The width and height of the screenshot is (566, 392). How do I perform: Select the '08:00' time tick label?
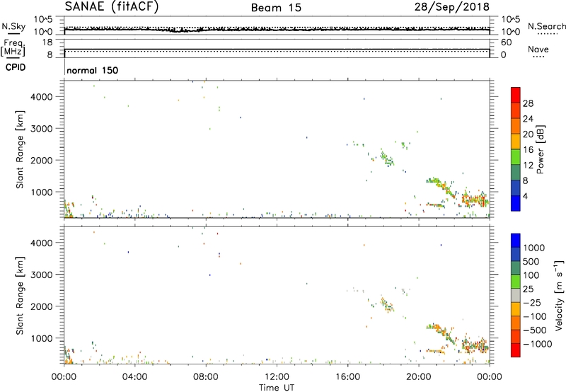206,377
